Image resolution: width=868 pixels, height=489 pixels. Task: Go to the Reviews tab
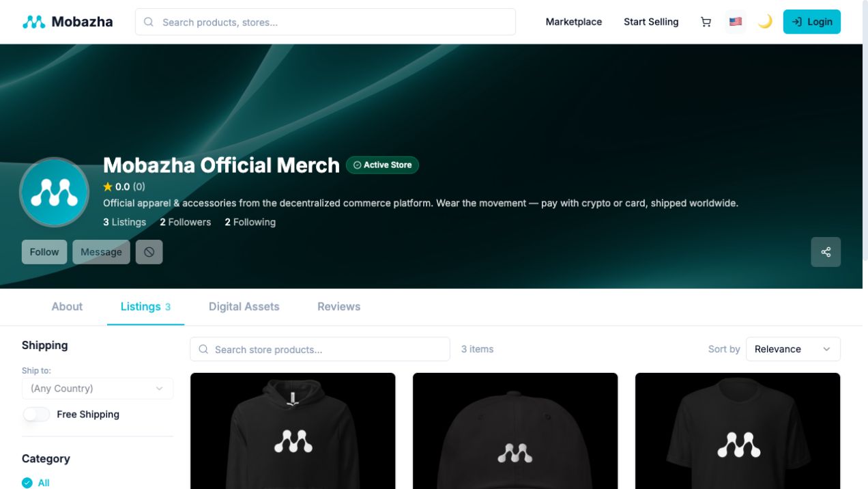tap(339, 307)
